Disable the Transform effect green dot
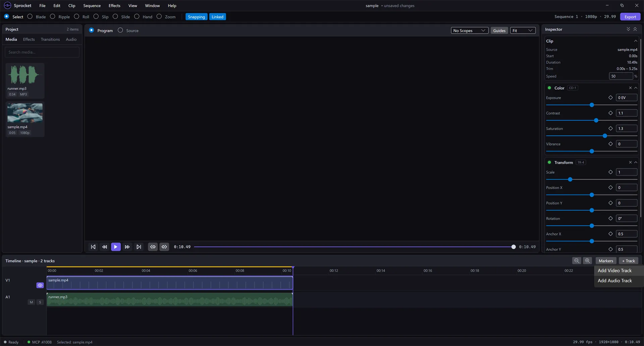 tap(549, 162)
